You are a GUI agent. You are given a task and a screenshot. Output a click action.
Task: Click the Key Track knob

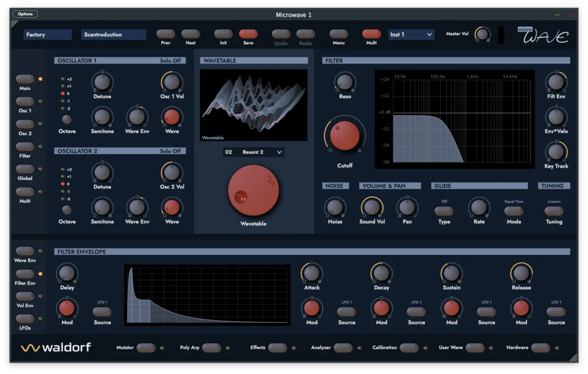click(556, 152)
